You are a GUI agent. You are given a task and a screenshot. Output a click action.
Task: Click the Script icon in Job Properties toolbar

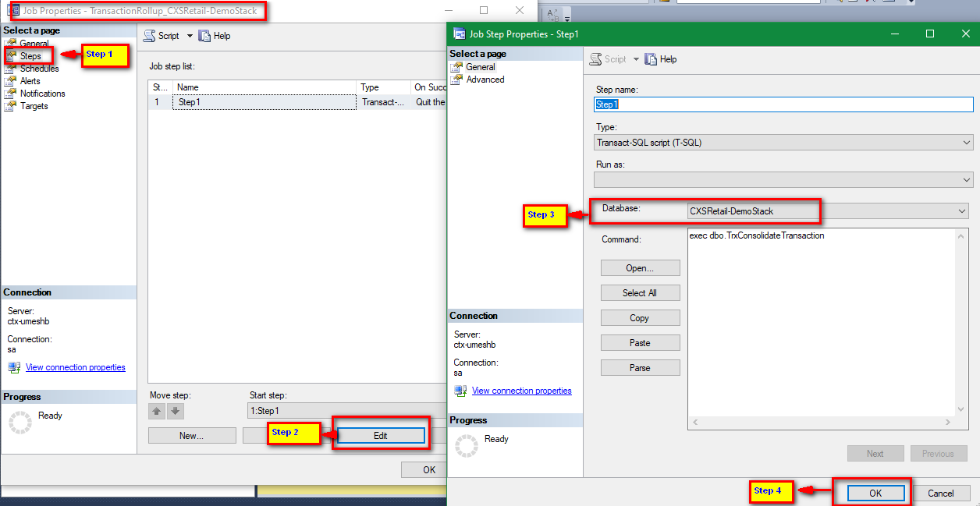click(149, 36)
